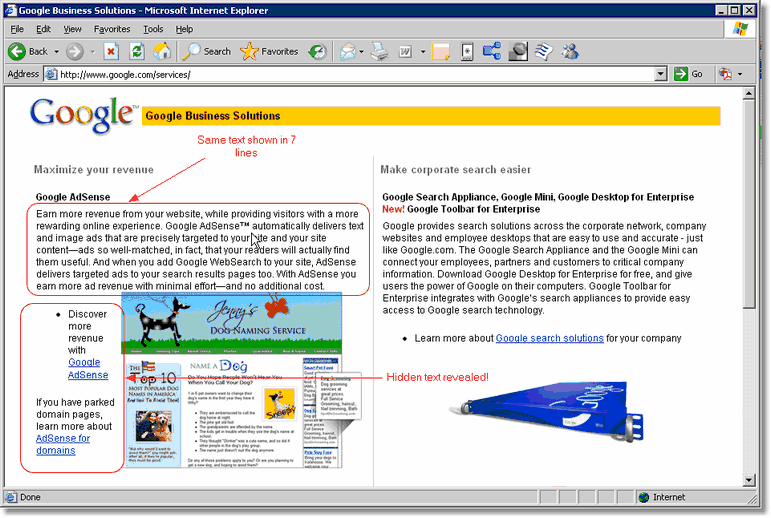Image resolution: width=771 pixels, height=518 pixels.
Task: Stop page loading with the red X icon
Action: coord(111,51)
